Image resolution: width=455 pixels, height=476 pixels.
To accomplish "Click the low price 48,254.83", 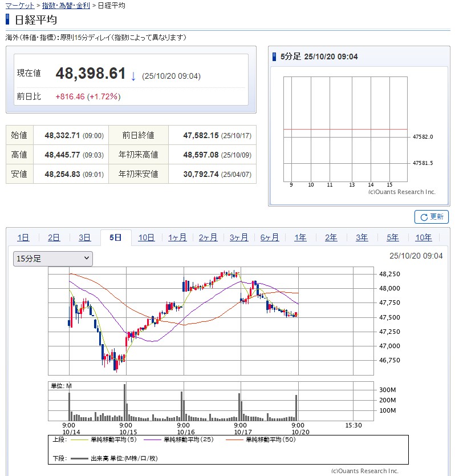I will tap(62, 174).
